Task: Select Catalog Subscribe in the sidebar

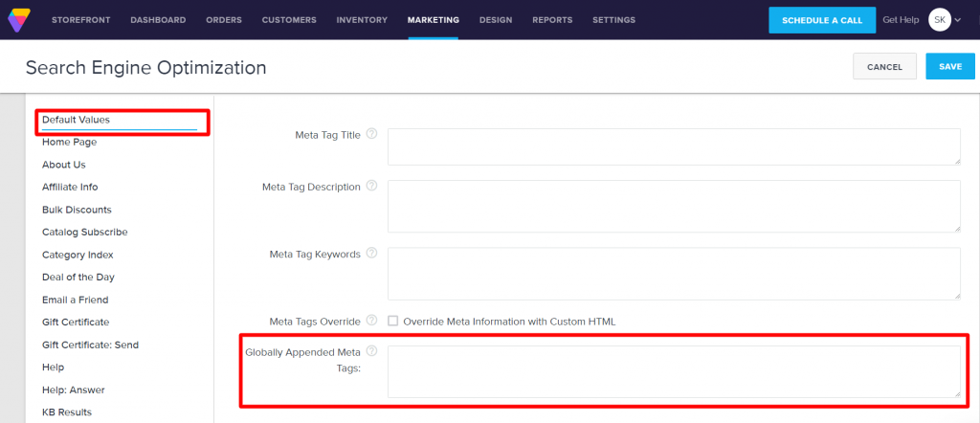Action: pos(85,232)
